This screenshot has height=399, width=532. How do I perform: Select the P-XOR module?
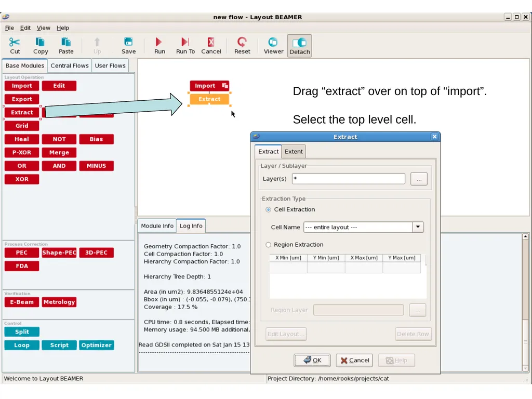click(x=22, y=153)
